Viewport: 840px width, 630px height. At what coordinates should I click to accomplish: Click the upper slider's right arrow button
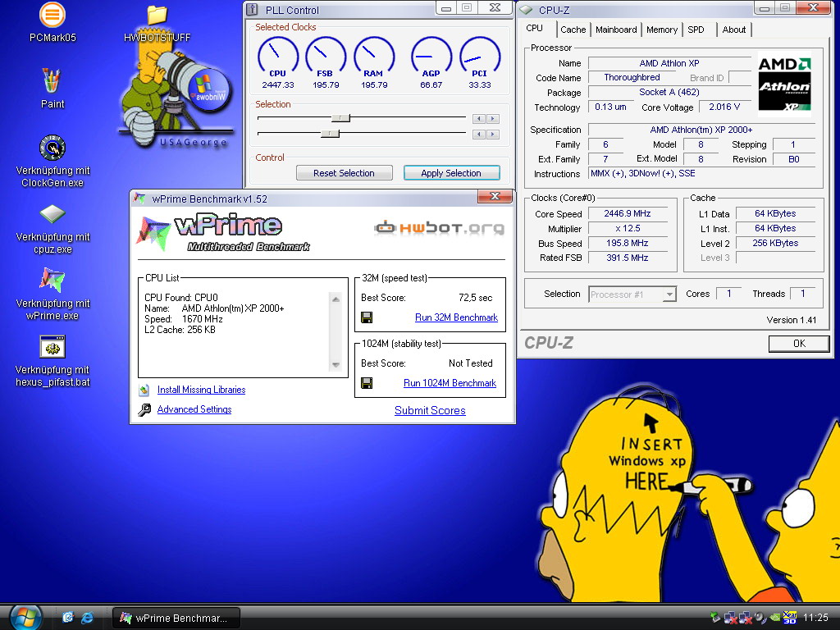tap(493, 119)
